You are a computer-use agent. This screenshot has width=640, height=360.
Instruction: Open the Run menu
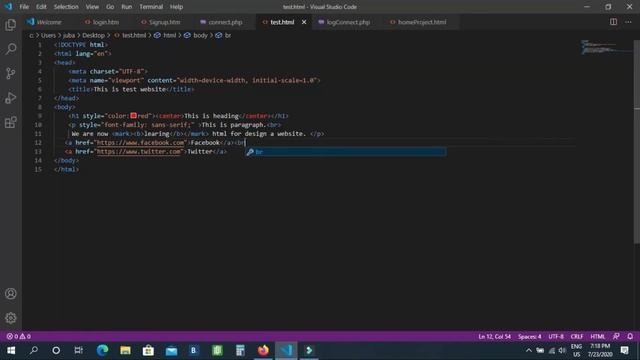tap(127, 7)
